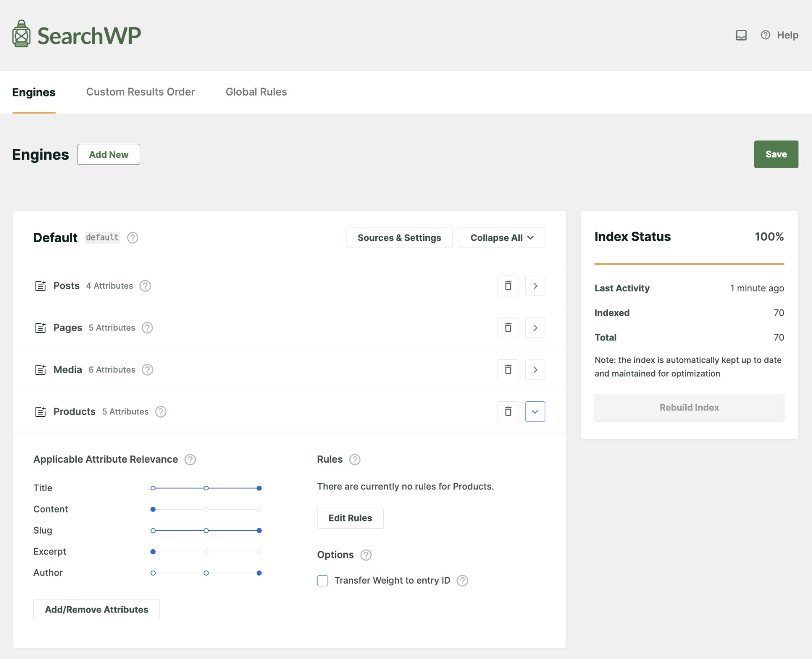Click the default engine slug label

102,238
